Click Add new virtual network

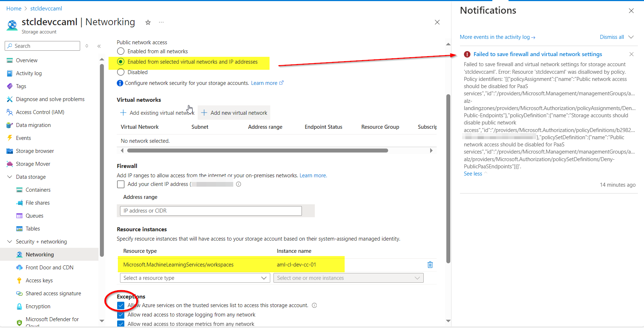234,113
